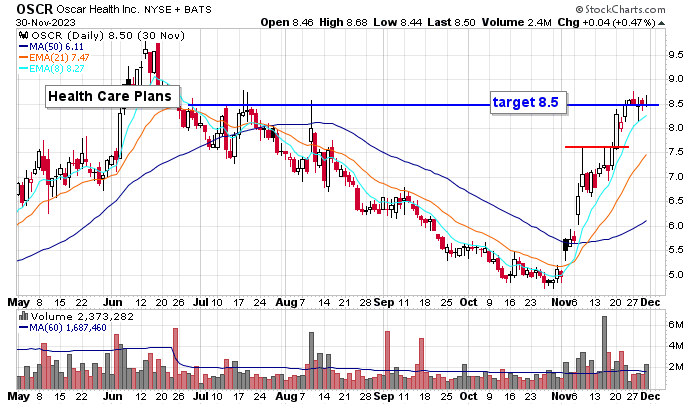Click the Open 8.46 value

coord(287,22)
